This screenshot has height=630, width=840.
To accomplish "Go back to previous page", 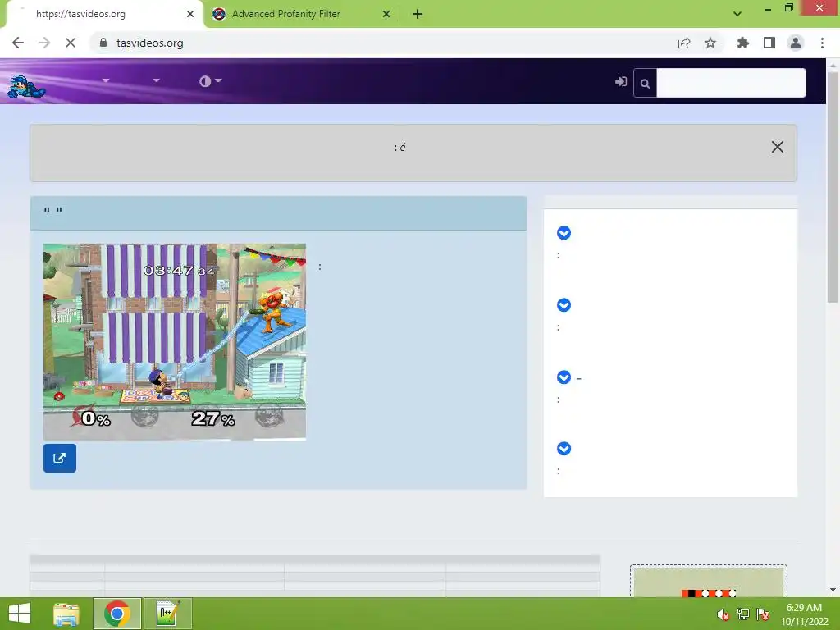I will coord(18,43).
